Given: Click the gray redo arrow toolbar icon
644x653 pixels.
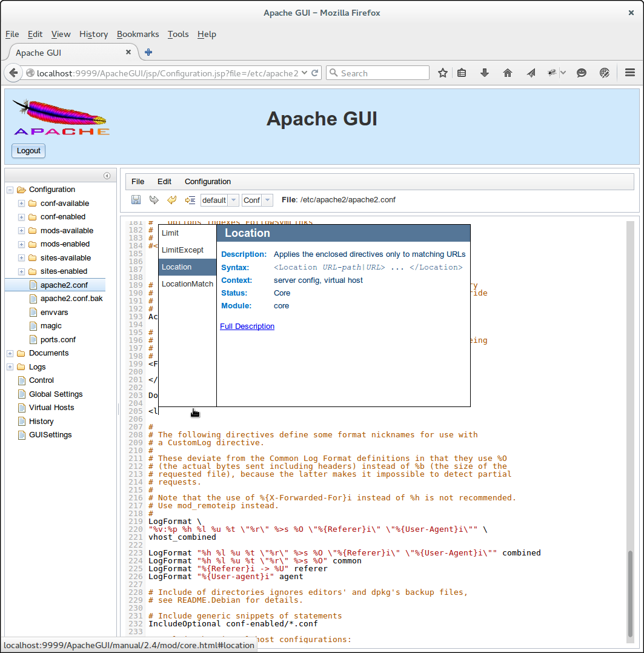Looking at the screenshot, I should click(x=153, y=200).
